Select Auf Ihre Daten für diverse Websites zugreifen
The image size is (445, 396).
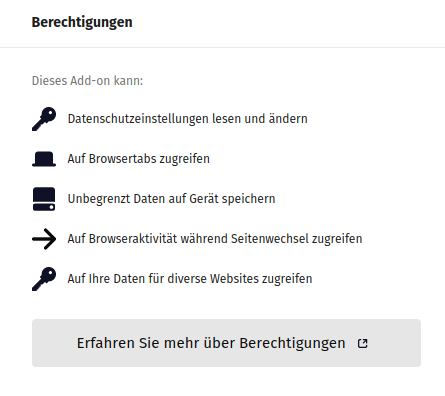(190, 279)
